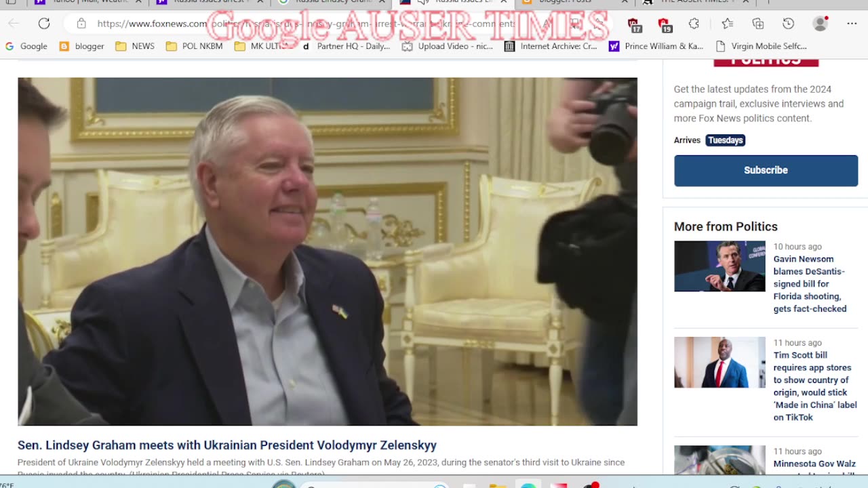Click the main Lindsey Graham video image

328,251
